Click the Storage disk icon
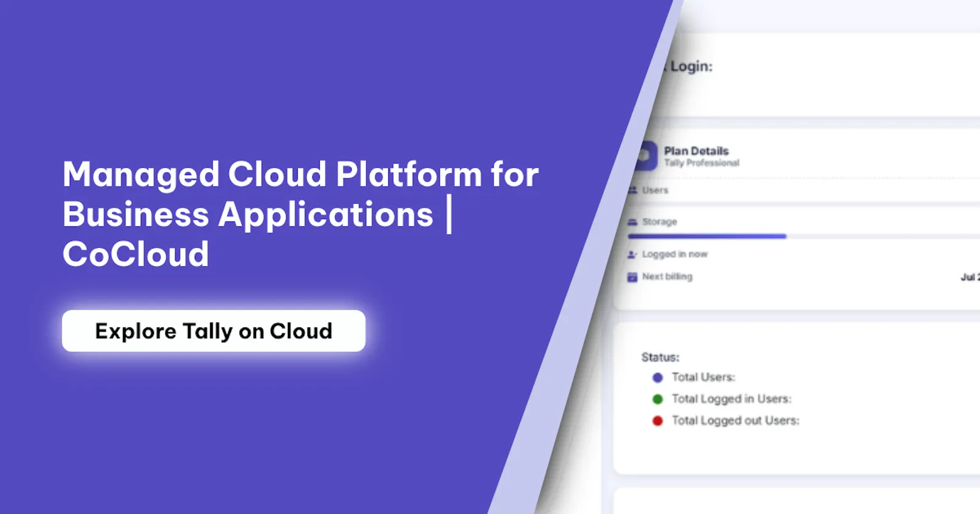The width and height of the screenshot is (980, 514). [633, 222]
